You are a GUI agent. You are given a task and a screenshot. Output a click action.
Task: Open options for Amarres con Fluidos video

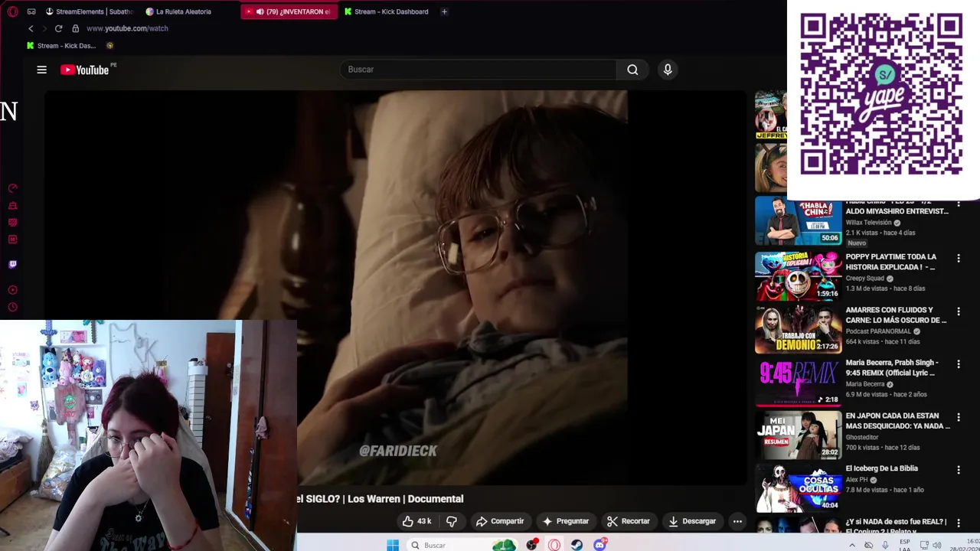click(x=958, y=311)
